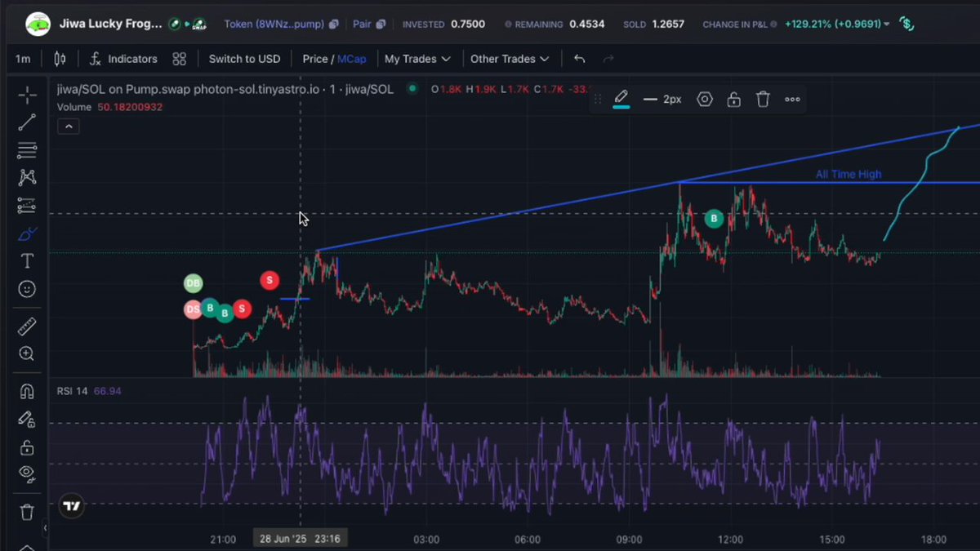Click the green dollar P&L icon
Viewport: 980px width, 551px height.
click(906, 24)
